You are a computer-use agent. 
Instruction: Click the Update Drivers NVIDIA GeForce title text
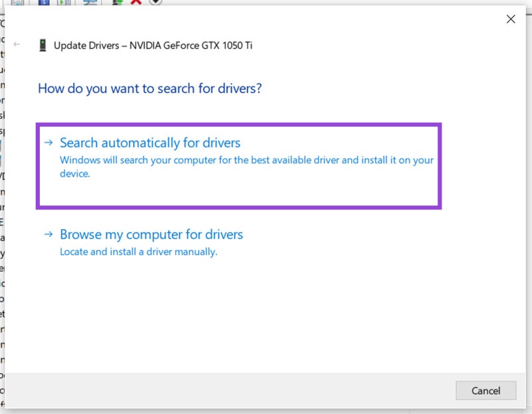(x=153, y=45)
